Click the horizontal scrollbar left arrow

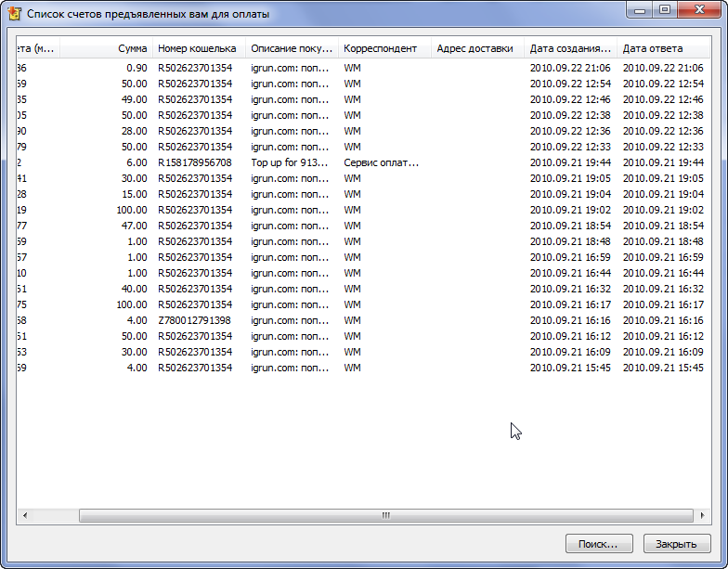(25, 515)
